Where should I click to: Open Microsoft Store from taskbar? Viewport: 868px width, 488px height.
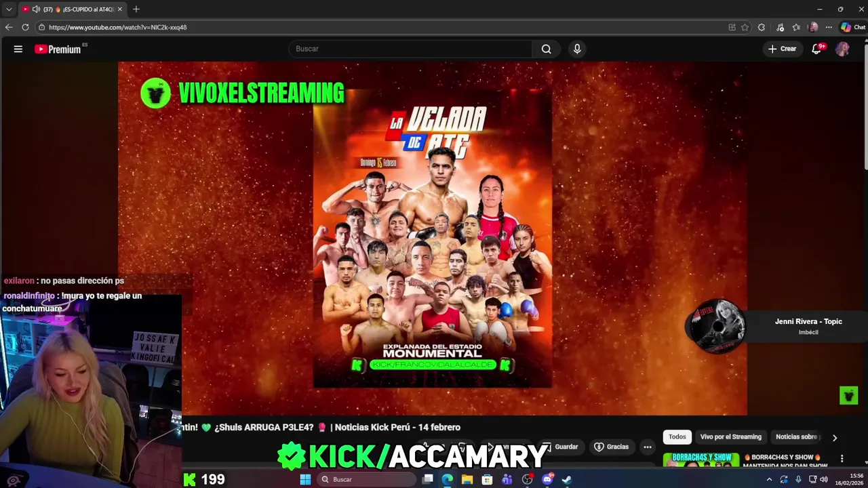coord(487,480)
